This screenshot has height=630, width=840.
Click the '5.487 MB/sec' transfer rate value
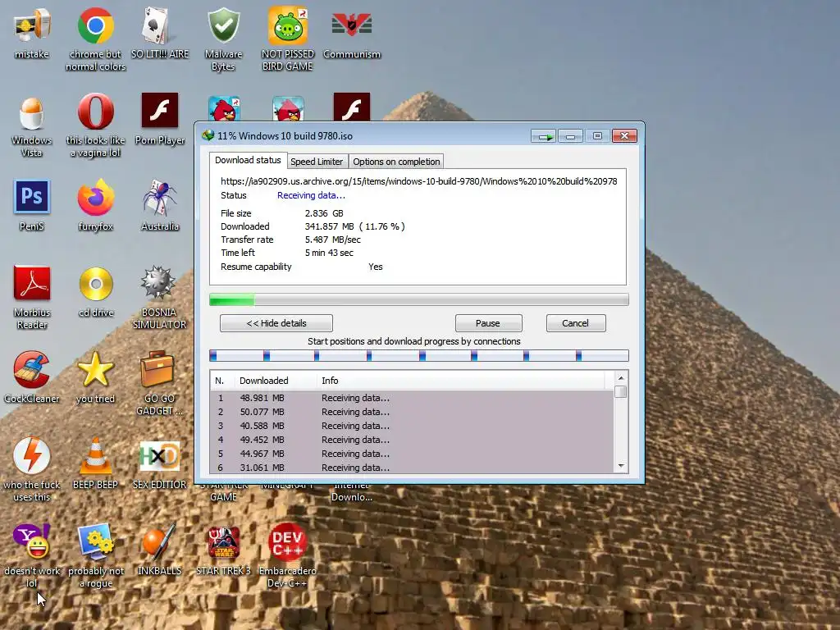pyautogui.click(x=333, y=240)
